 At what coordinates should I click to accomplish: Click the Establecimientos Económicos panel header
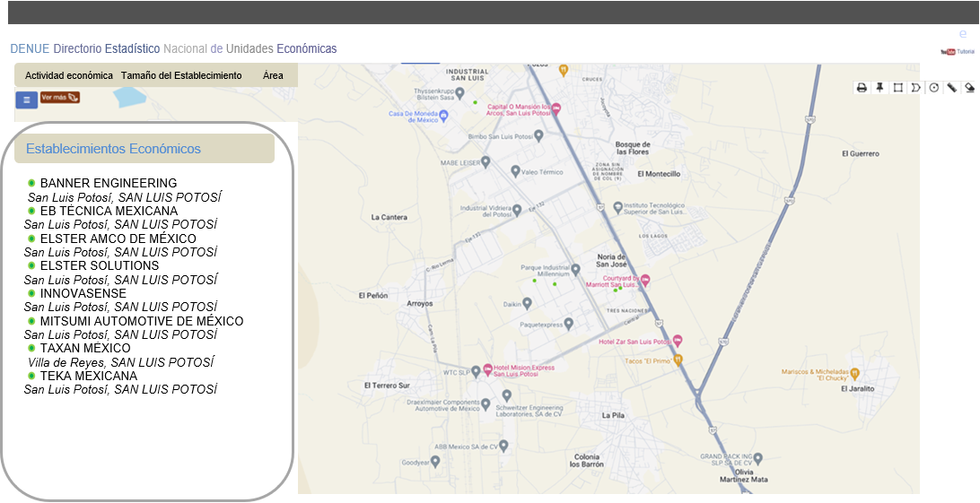pos(144,149)
